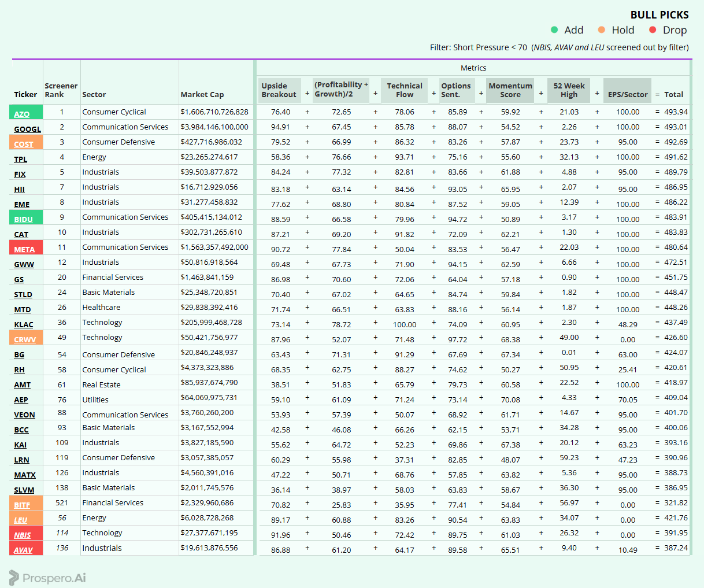Open the GOOGL ticker link
The width and height of the screenshot is (704, 588).
(x=28, y=129)
